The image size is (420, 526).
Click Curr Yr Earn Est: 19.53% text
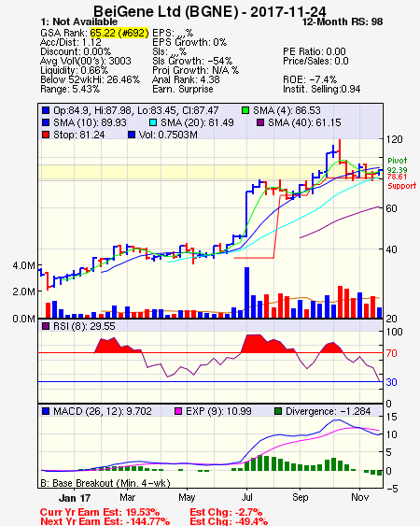click(x=100, y=512)
